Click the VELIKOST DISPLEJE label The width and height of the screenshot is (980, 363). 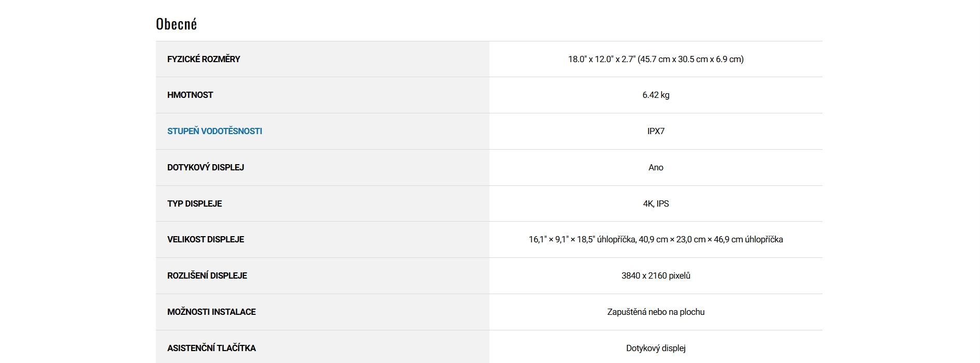click(x=206, y=240)
